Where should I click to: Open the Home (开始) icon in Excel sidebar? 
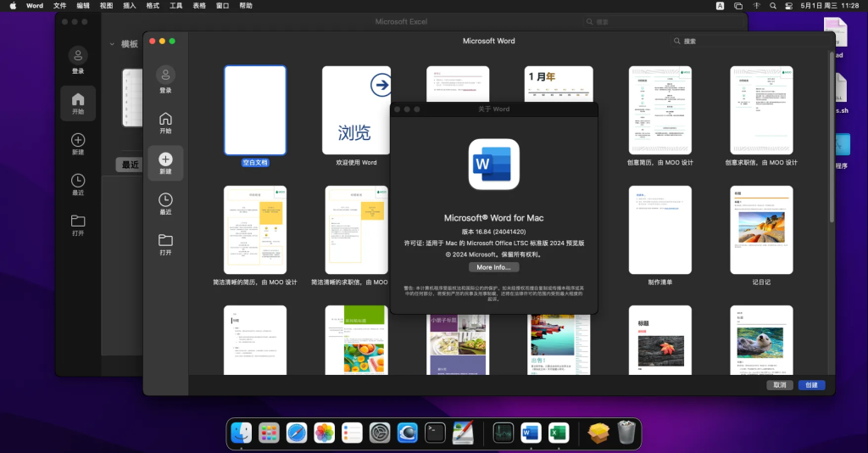[78, 99]
